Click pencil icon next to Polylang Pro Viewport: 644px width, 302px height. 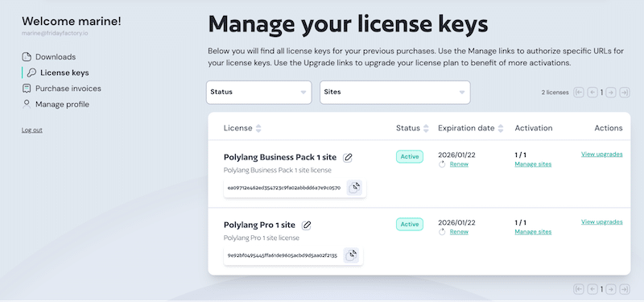click(x=307, y=225)
